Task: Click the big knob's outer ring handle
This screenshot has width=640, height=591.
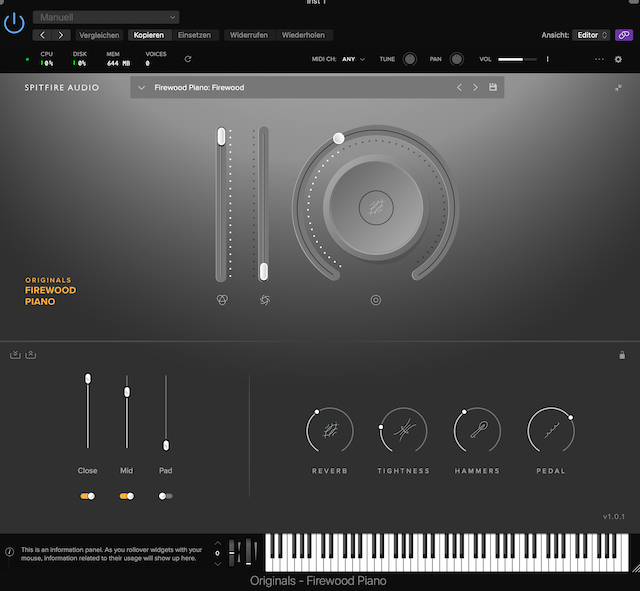Action: coord(338,138)
